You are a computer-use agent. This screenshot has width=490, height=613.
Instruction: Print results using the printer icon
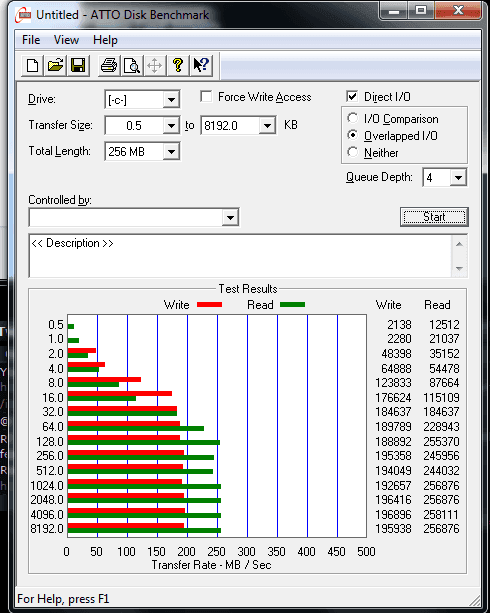click(108, 65)
